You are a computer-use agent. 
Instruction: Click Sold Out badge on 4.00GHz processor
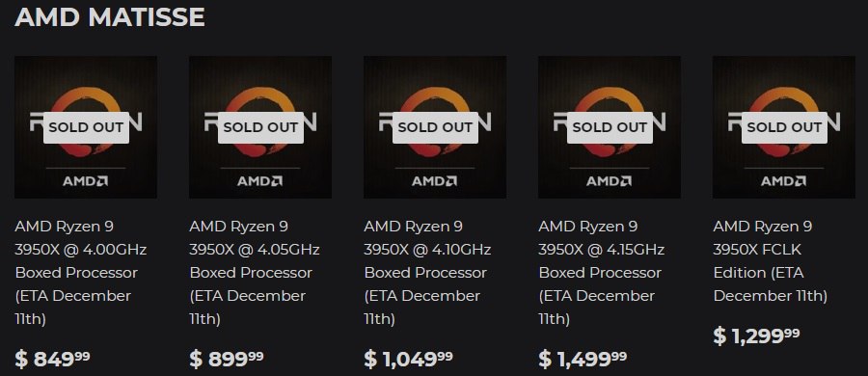coord(86,127)
